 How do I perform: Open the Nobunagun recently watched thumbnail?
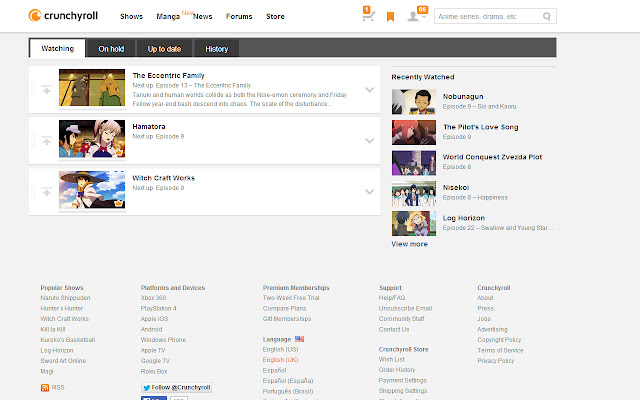pyautogui.click(x=414, y=102)
